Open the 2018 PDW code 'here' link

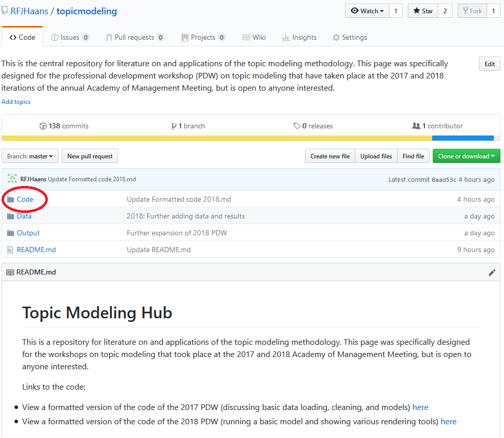click(x=449, y=421)
